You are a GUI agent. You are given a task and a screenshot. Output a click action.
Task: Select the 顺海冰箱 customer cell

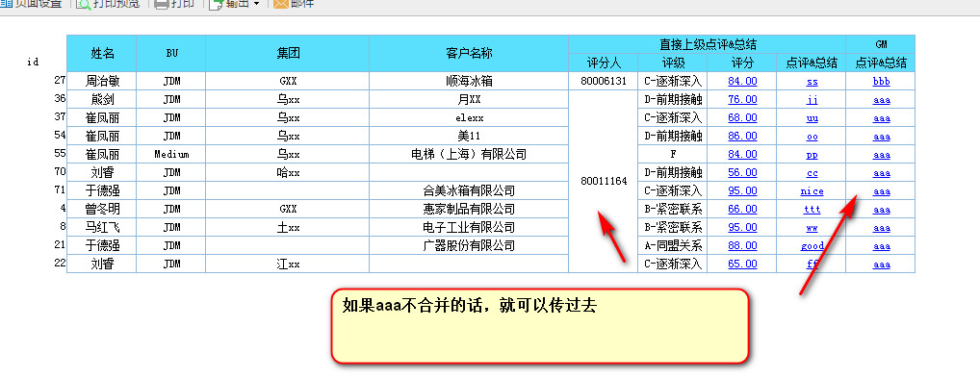469,81
